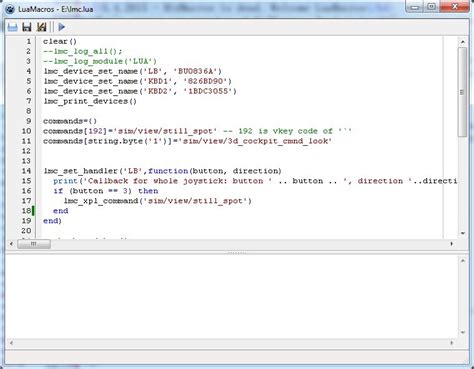Click line number 12 in the gutter
This screenshot has height=369, width=474.
tap(26, 151)
